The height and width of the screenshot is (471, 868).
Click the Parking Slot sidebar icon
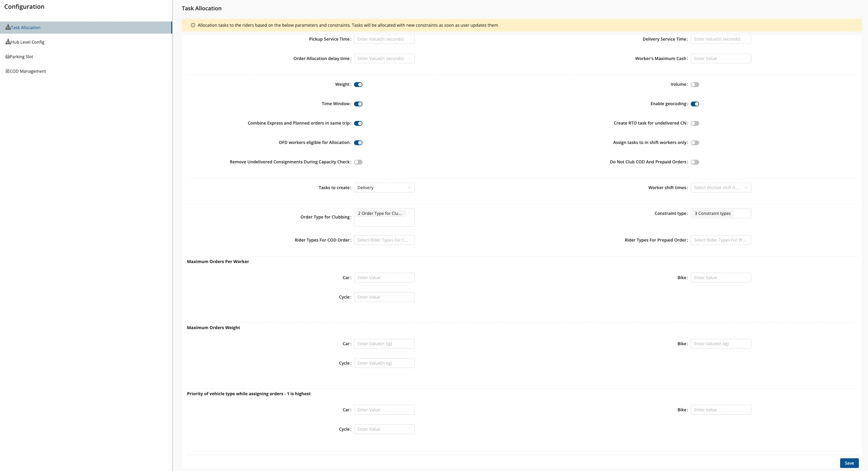7,57
